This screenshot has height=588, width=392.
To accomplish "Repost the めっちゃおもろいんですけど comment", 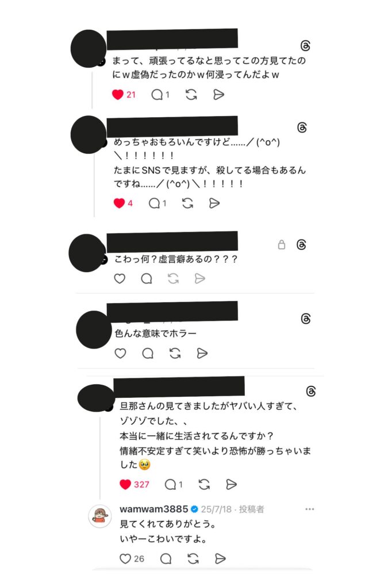I will click(188, 203).
